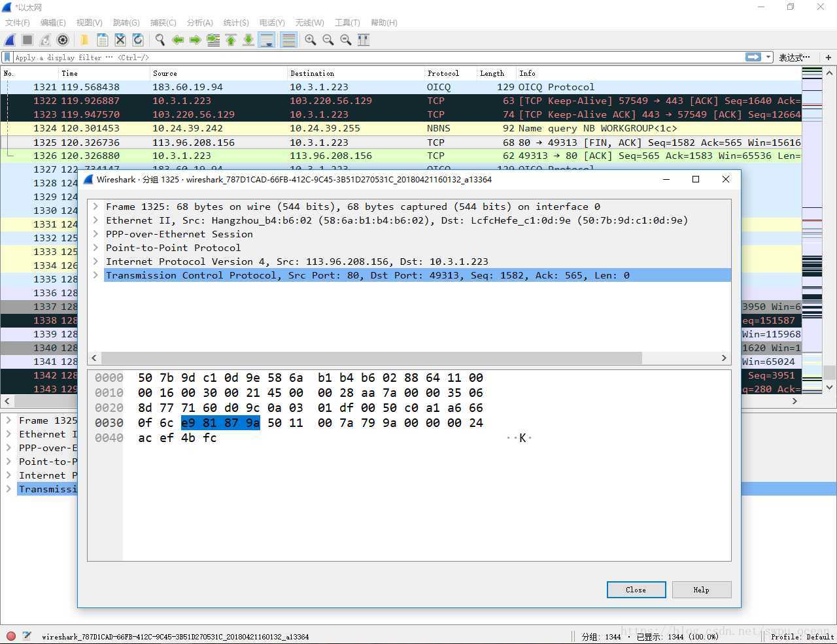Start a new capture with shark fin icon

click(10, 40)
